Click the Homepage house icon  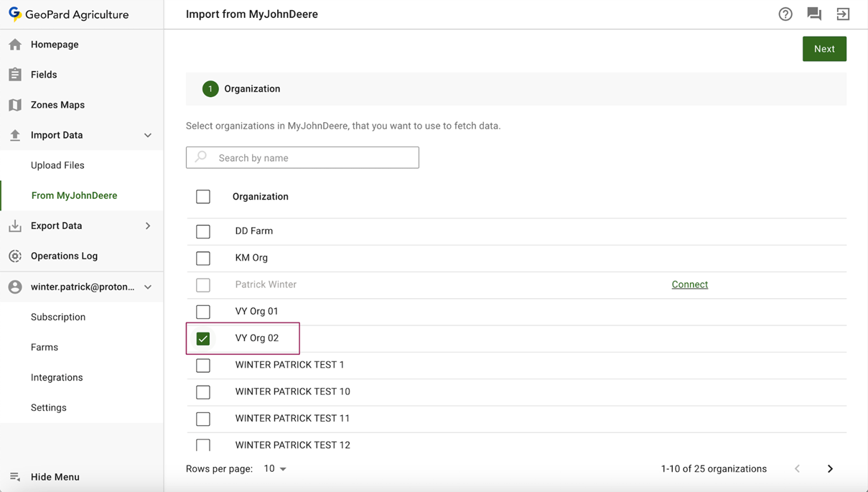(15, 45)
